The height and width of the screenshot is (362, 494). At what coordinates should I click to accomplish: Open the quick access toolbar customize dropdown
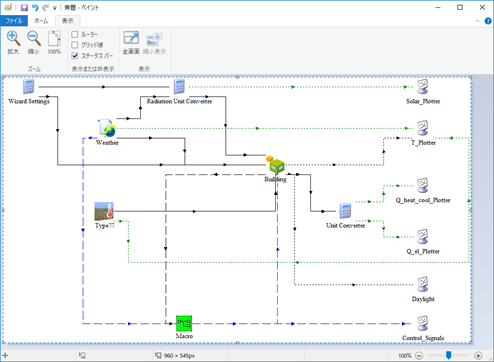pyautogui.click(x=55, y=8)
